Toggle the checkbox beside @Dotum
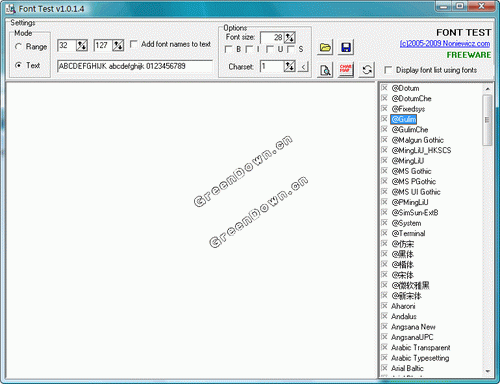 pos(384,88)
